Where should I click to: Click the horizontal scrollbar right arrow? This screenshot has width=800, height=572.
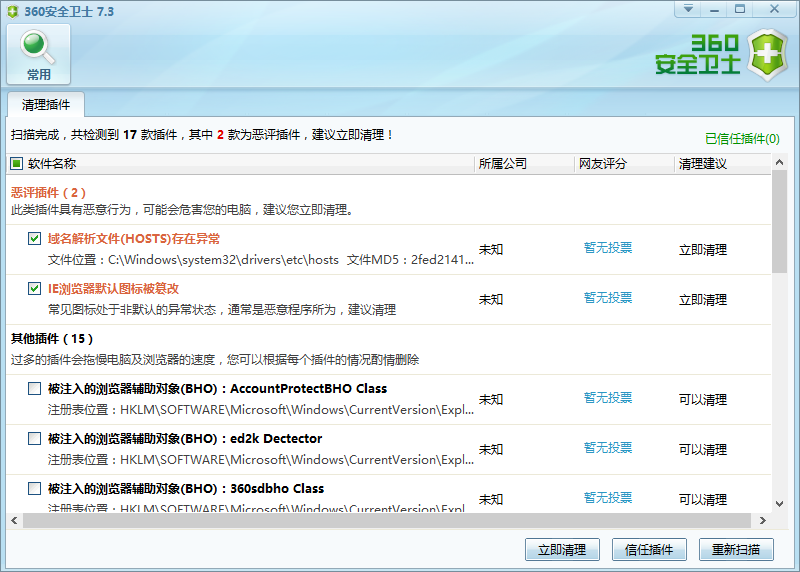coord(765,521)
